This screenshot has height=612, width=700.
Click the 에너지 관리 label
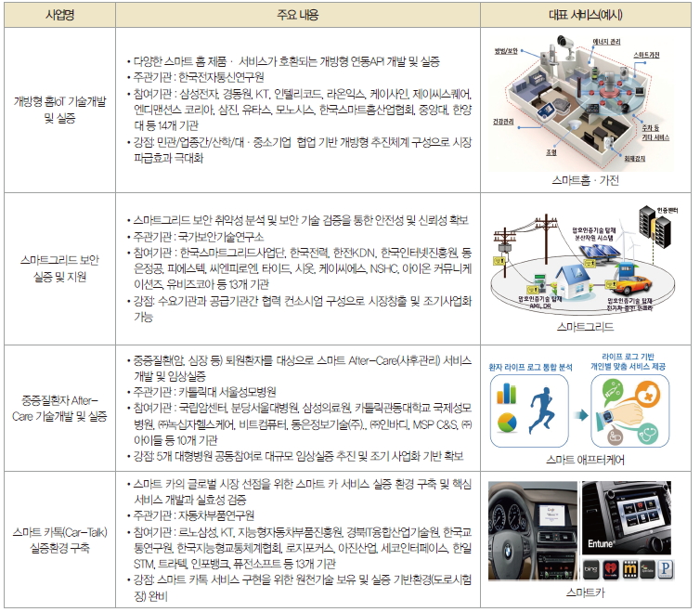click(x=607, y=42)
